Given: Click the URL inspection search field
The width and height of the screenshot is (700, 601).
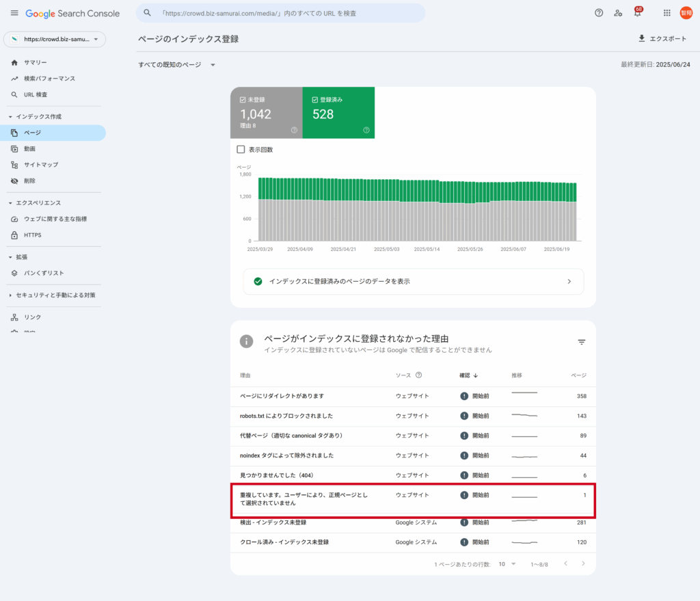Looking at the screenshot, I should (x=280, y=13).
